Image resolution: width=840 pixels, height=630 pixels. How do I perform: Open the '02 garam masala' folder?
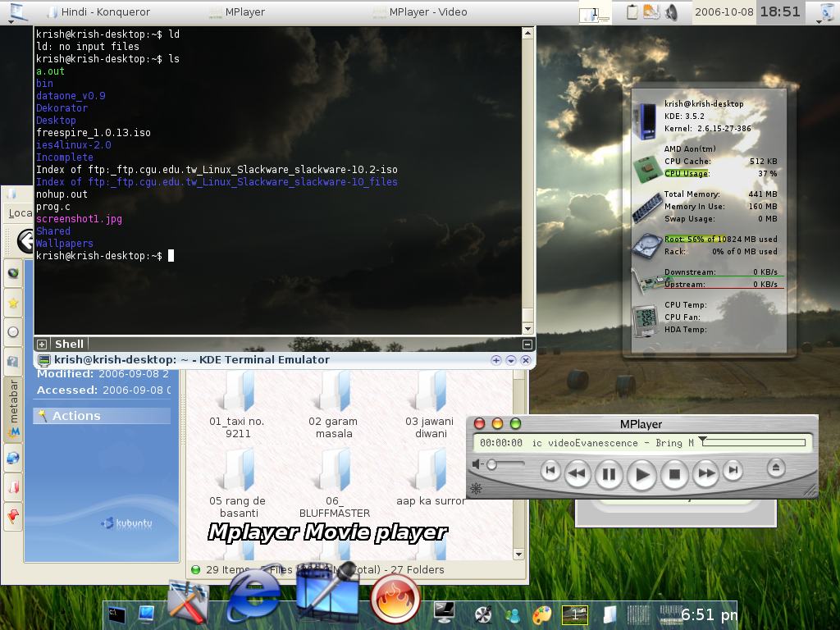[x=333, y=404]
